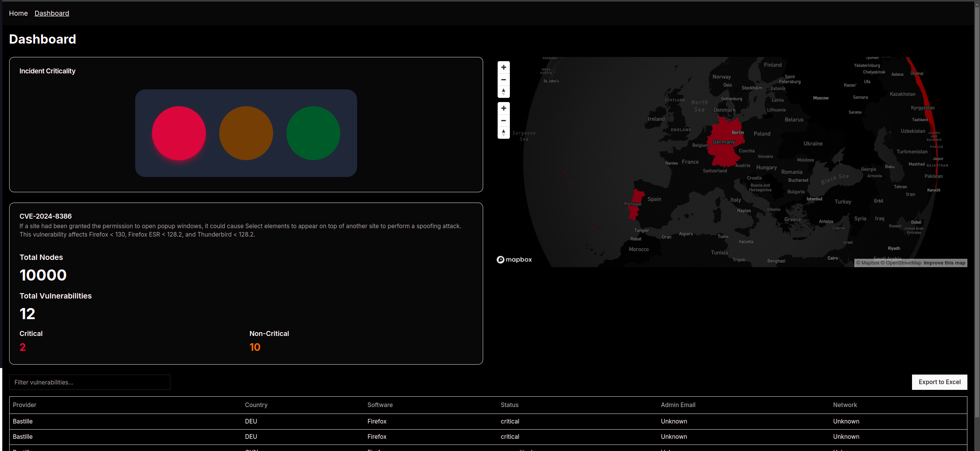Click the Mapbox logo on the map
Screen dimensions: 980x451
point(514,260)
